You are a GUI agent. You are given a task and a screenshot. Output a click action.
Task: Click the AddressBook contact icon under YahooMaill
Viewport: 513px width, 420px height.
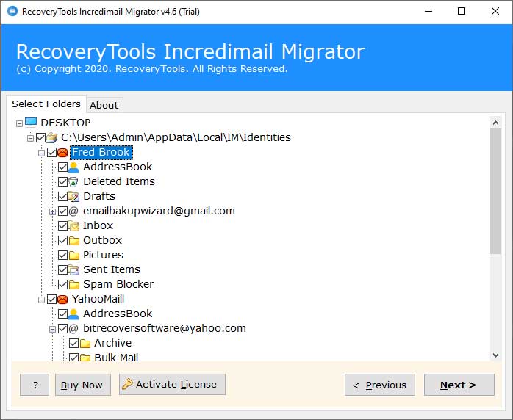coord(73,314)
